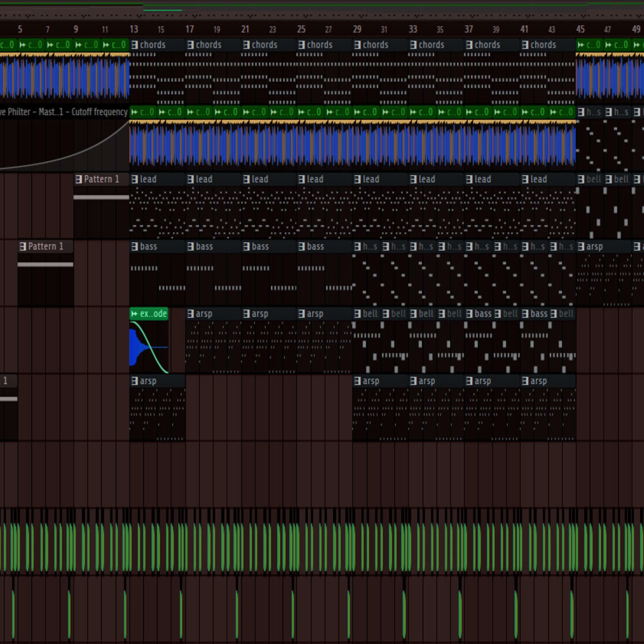
Task: Click the pattern icon of lead clip at bar 33
Action: (413, 179)
